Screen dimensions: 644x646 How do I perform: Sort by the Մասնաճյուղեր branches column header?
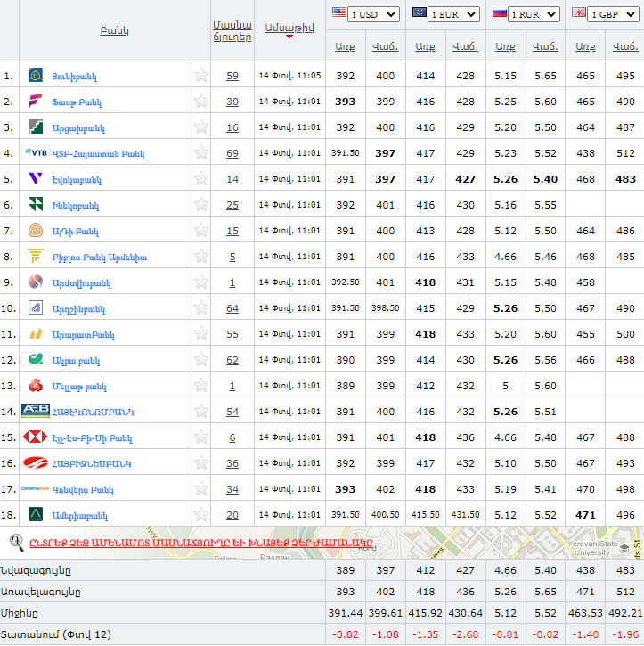232,31
